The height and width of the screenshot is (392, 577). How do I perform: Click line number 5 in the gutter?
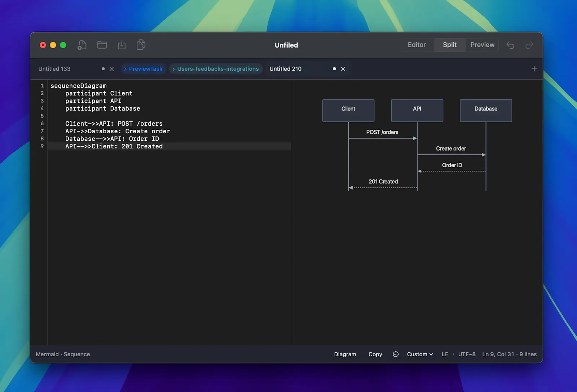pos(42,116)
